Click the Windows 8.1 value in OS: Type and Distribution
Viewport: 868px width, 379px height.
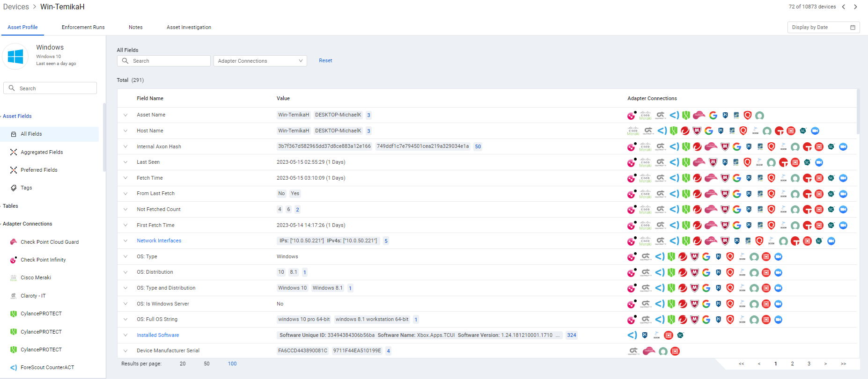tap(328, 288)
